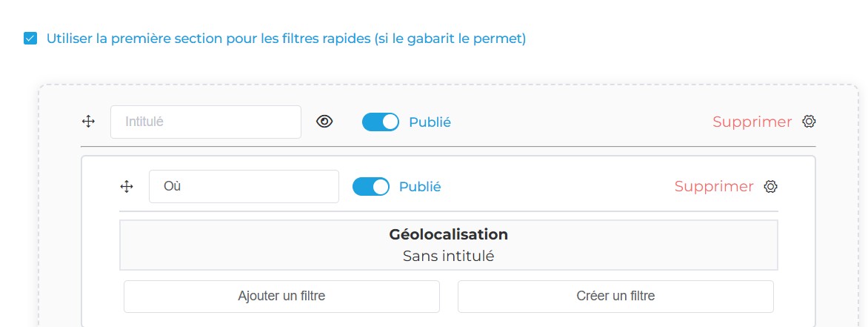Select the Géolocalisation filter block heading
This screenshot has height=327, width=868.
(x=448, y=234)
